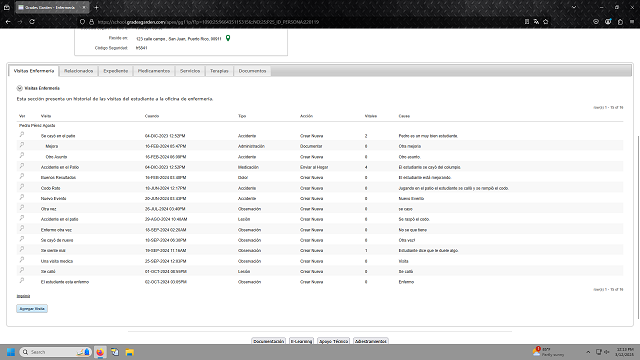The image size is (640, 360).
Task: Open the view icon for 'Buenos Resultados' visit
Action: pyautogui.click(x=22, y=176)
